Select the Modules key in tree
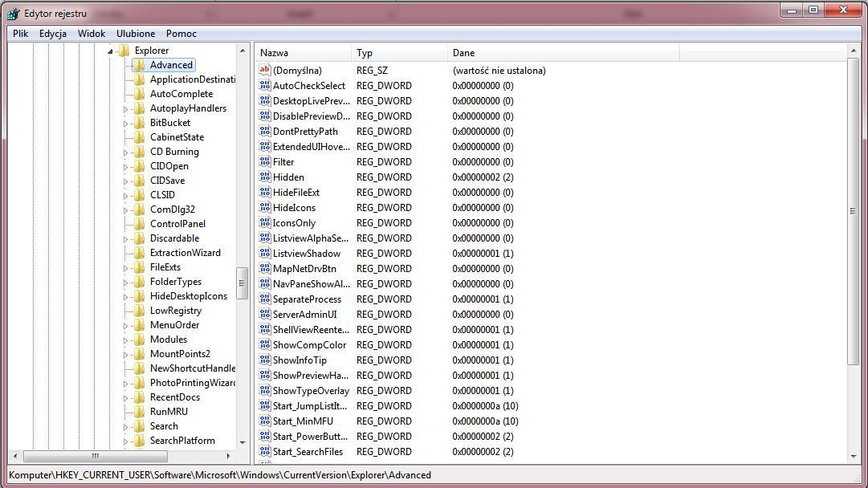The height and width of the screenshot is (488, 868). click(169, 340)
